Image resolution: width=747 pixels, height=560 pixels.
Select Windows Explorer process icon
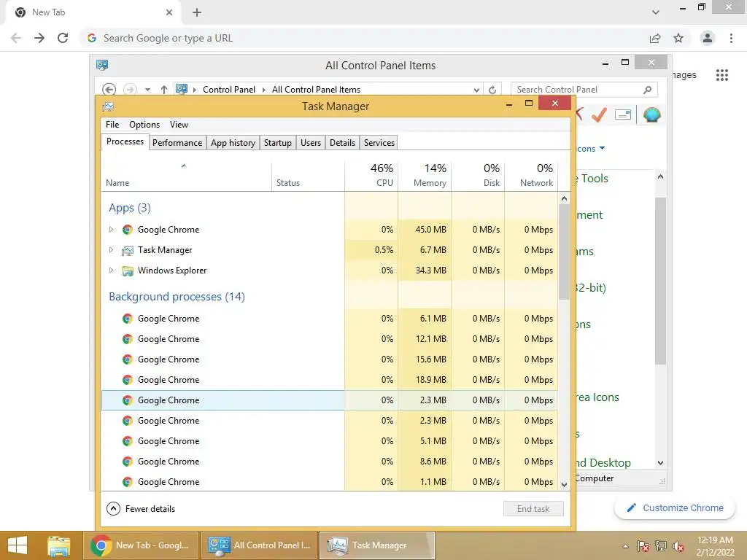tap(127, 271)
